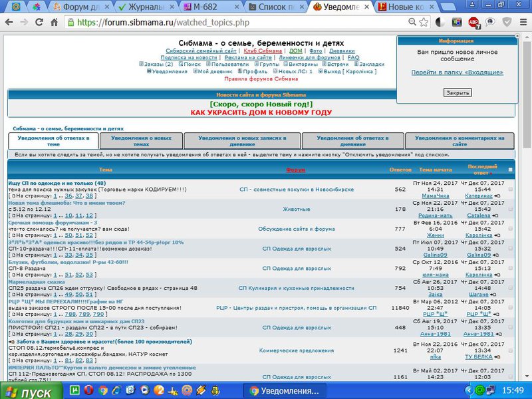Viewport: 532px width, 399px height.
Task: Switch to Уведомления о новых записях в дневнике
Action: tap(242, 141)
